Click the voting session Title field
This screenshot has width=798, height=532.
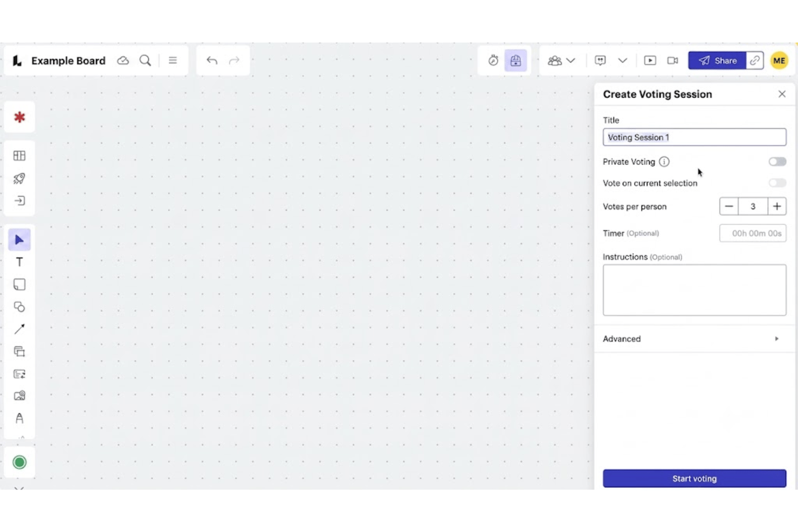coord(694,137)
